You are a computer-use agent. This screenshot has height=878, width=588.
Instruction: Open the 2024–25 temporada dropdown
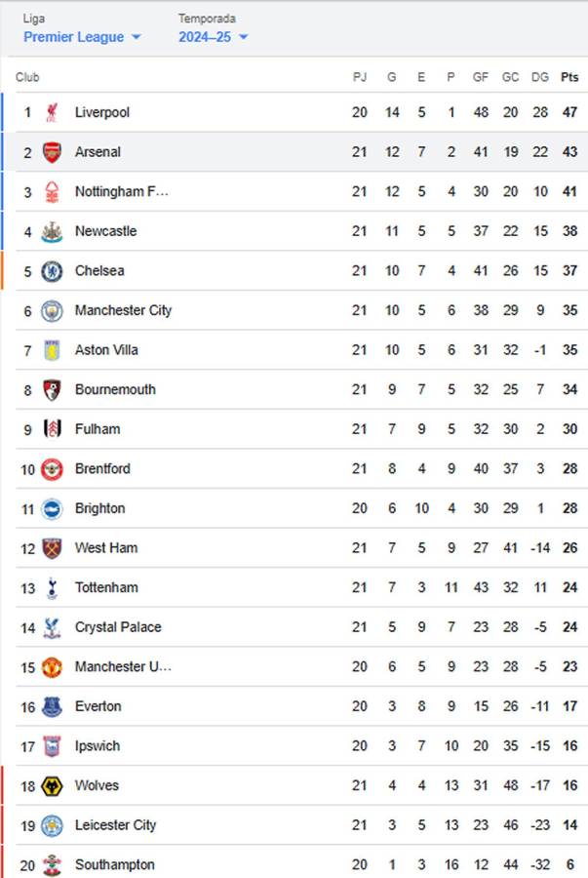[208, 36]
